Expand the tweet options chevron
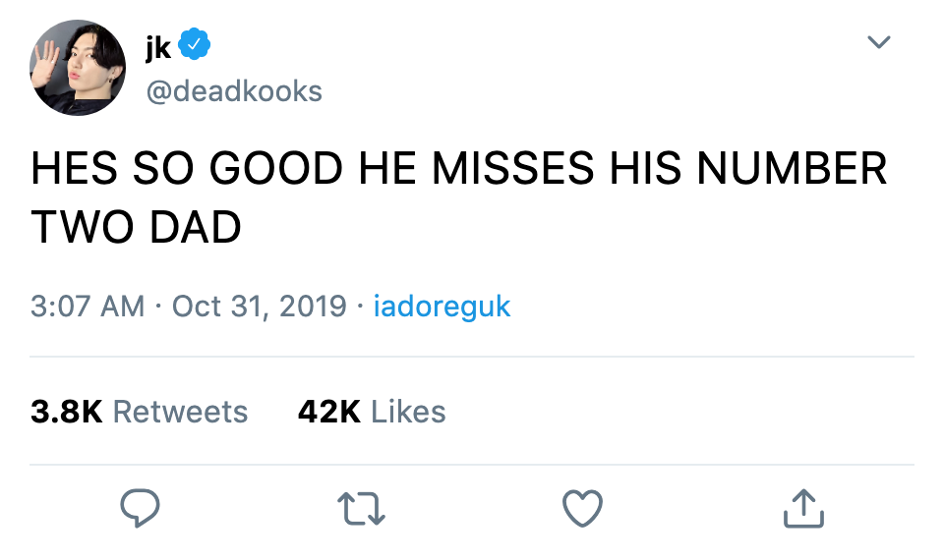Viewport: 944px width, 560px height. [x=878, y=41]
